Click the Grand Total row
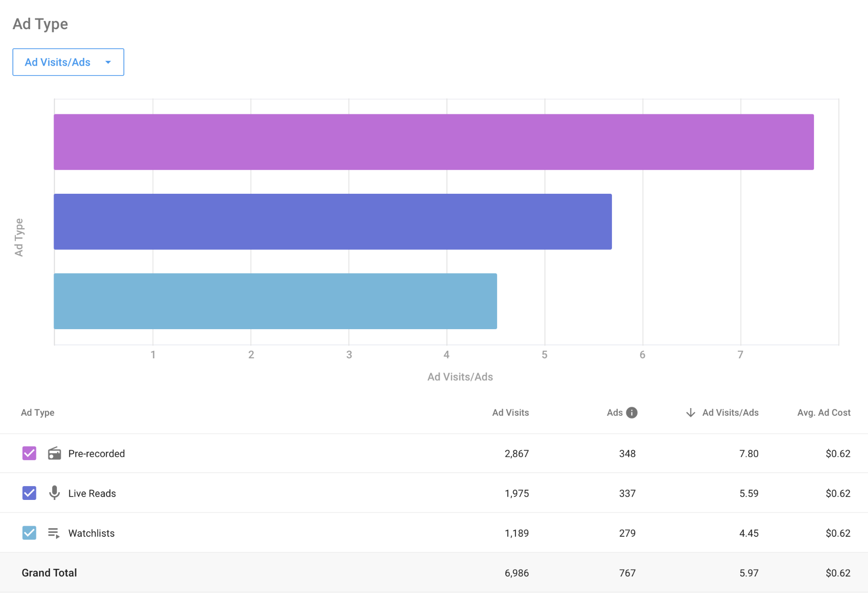This screenshot has height=598, width=868. [x=434, y=573]
